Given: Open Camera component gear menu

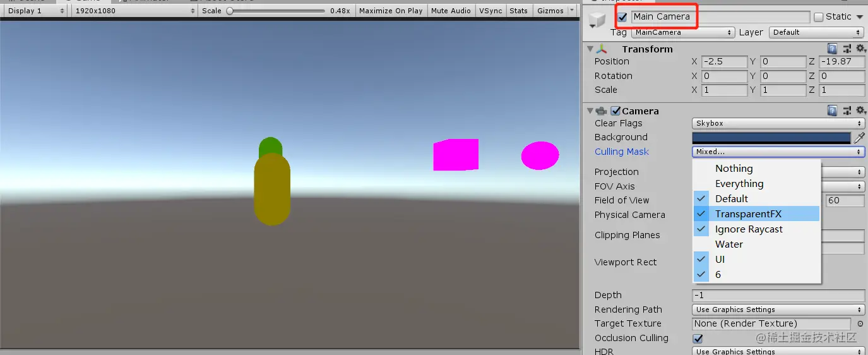Looking at the screenshot, I should pyautogui.click(x=860, y=111).
